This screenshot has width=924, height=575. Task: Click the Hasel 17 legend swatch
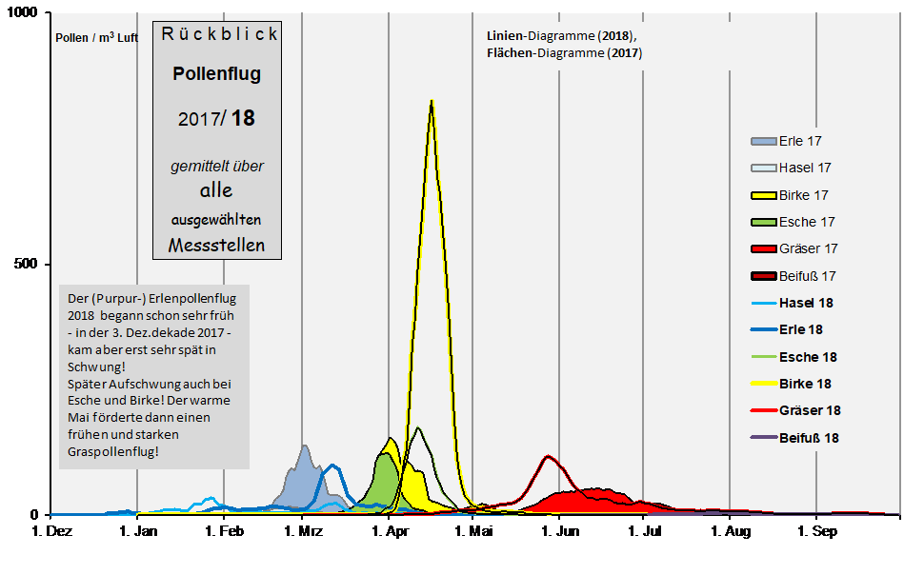point(763,168)
